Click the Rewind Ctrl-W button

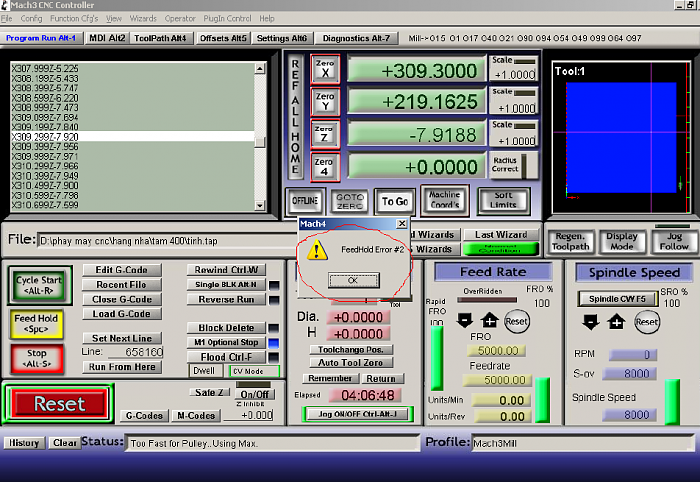[226, 270]
